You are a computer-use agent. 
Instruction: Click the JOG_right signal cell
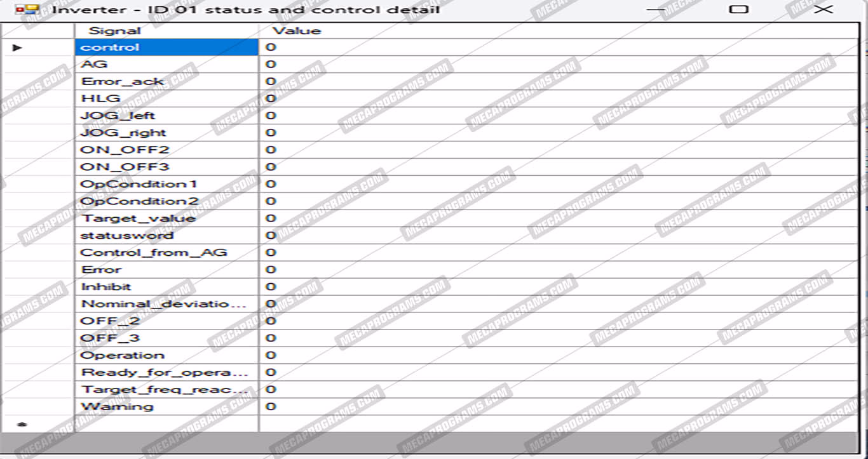(166, 133)
